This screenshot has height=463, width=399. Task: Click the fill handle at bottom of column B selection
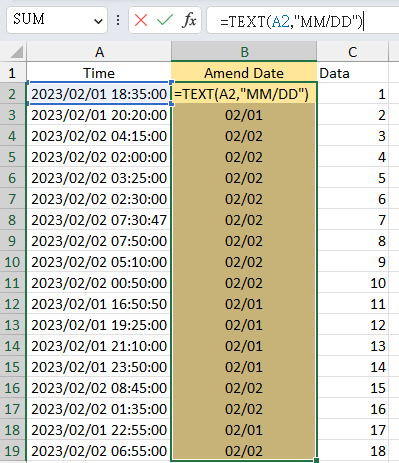(x=316, y=460)
